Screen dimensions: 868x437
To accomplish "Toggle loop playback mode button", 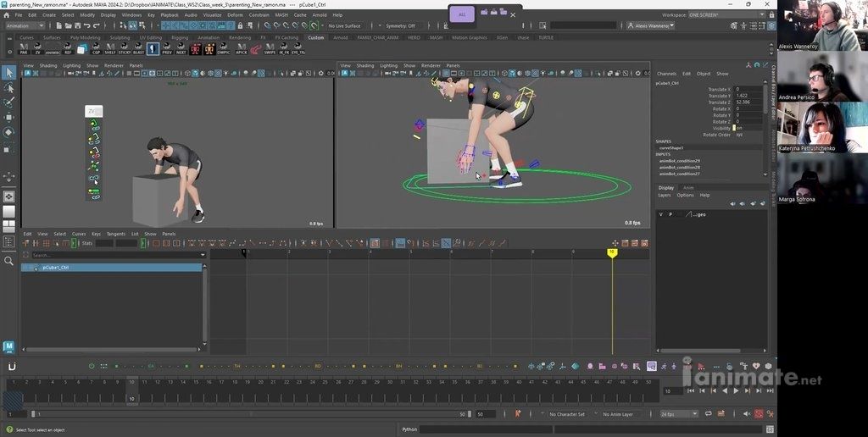I will (709, 414).
